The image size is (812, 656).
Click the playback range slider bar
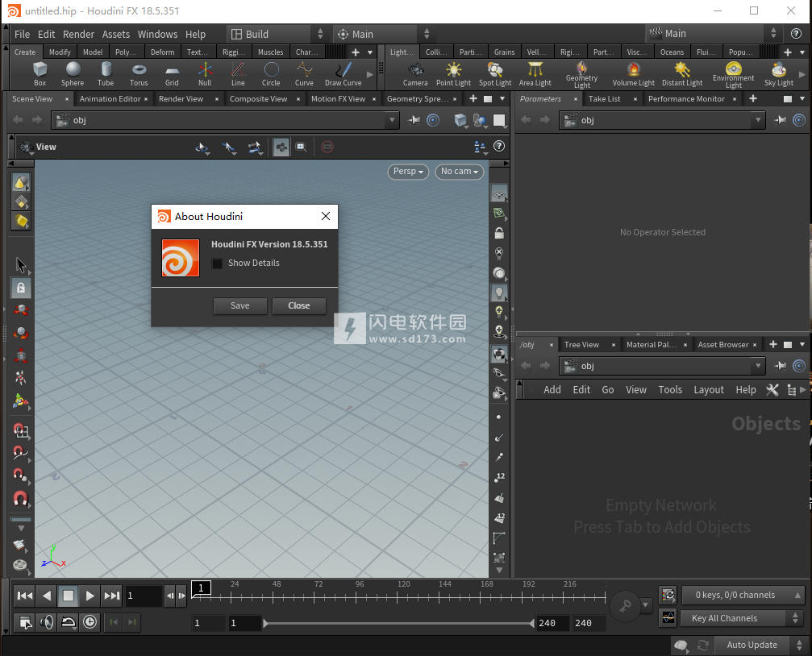coord(398,624)
